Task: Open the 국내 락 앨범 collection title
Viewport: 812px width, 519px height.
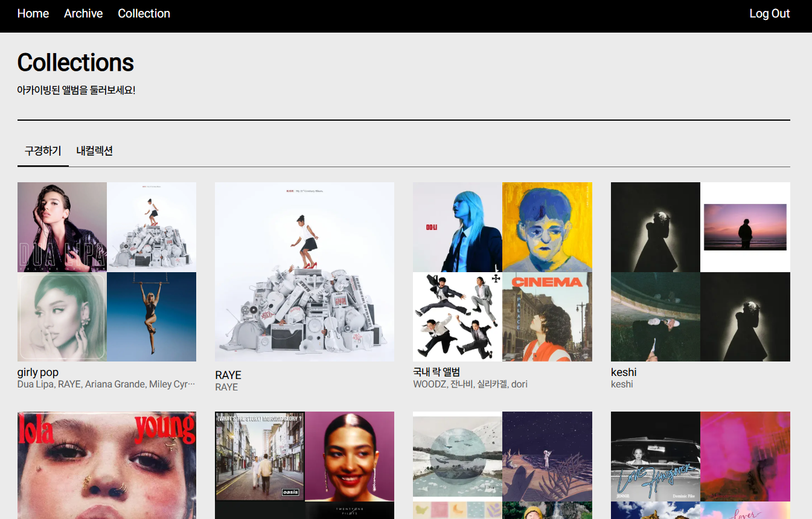Action: (436, 372)
